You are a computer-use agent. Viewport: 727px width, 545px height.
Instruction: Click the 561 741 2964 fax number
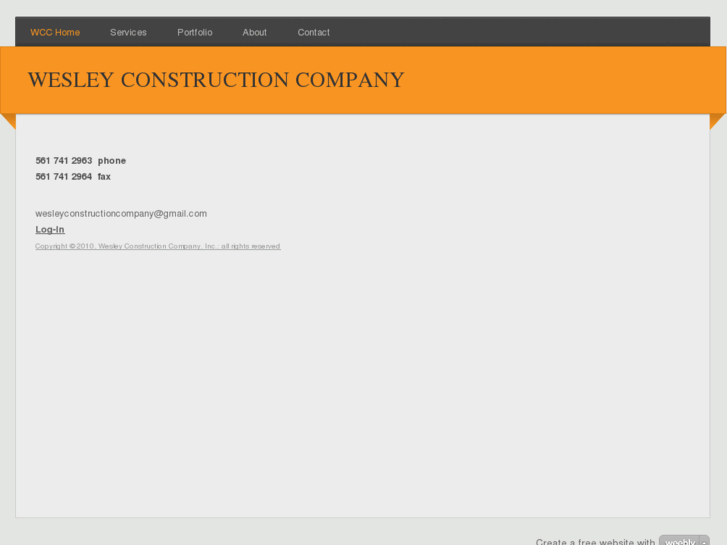[x=64, y=177]
